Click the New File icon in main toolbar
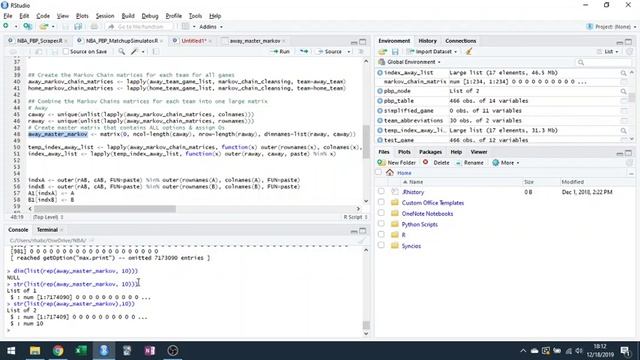Image resolution: width=640 pixels, height=360 pixels. tap(6, 27)
